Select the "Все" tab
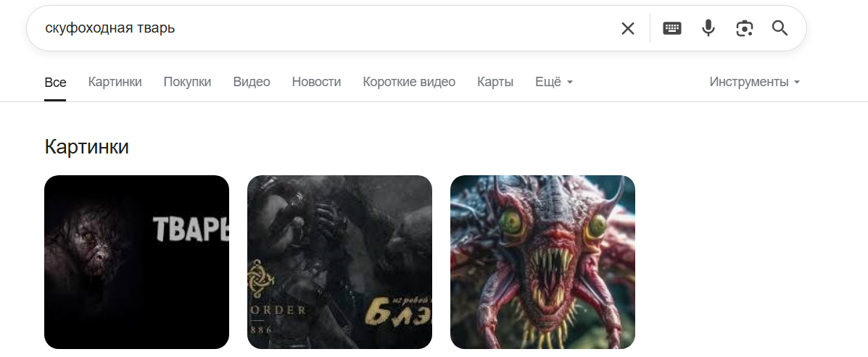The image size is (868, 357). coord(55,83)
